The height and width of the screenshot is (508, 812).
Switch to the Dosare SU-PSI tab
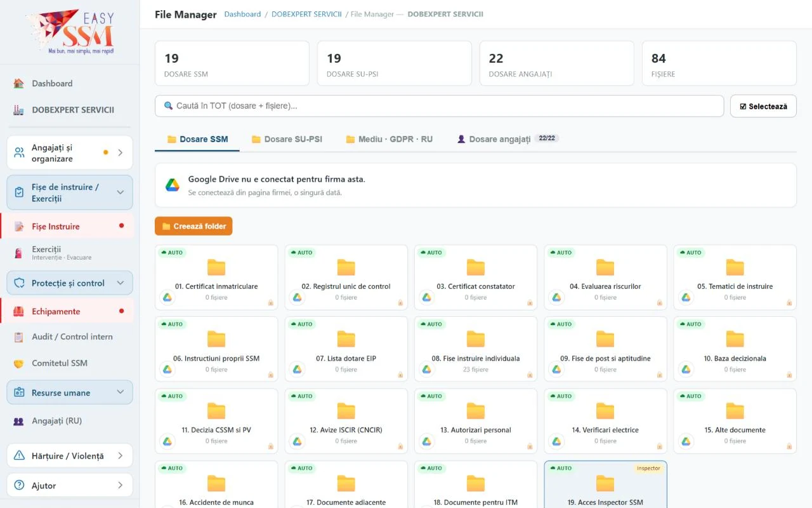point(287,139)
